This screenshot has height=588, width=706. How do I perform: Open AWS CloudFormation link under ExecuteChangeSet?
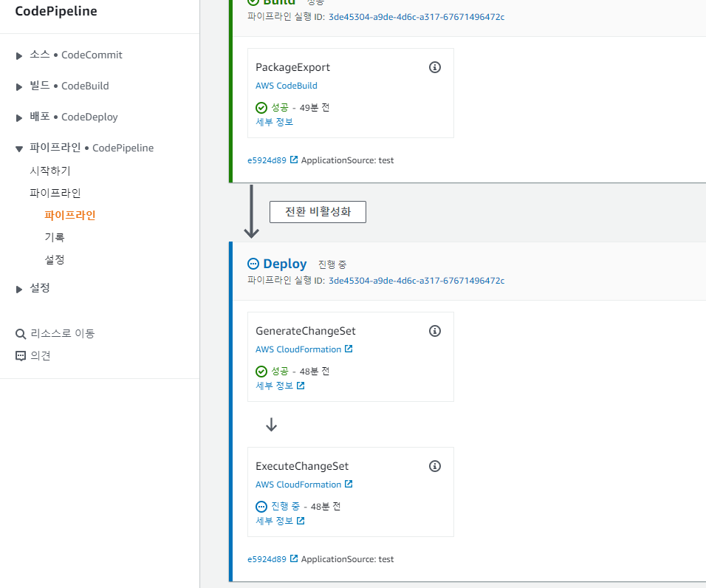pyautogui.click(x=298, y=485)
